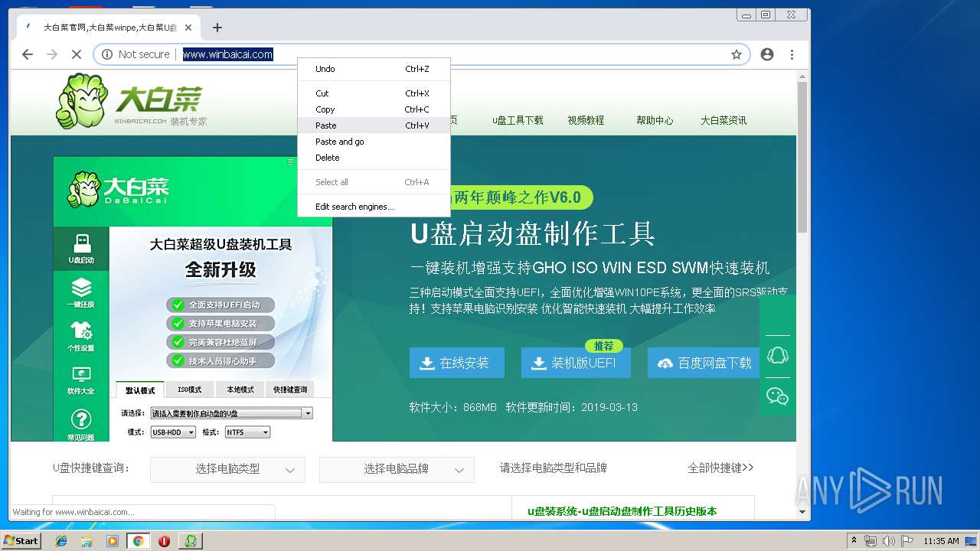The width and height of the screenshot is (980, 551).
Task: Choose Cut in the context menu
Action: 374,93
